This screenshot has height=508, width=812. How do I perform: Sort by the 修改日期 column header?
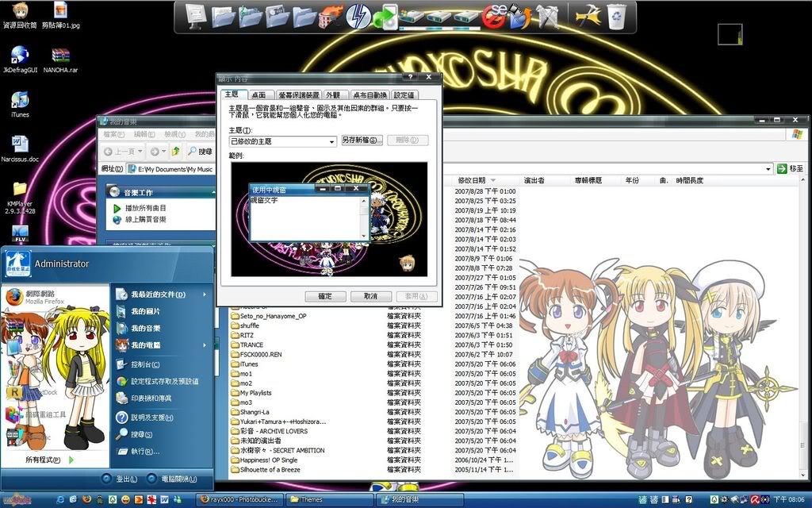tap(472, 180)
